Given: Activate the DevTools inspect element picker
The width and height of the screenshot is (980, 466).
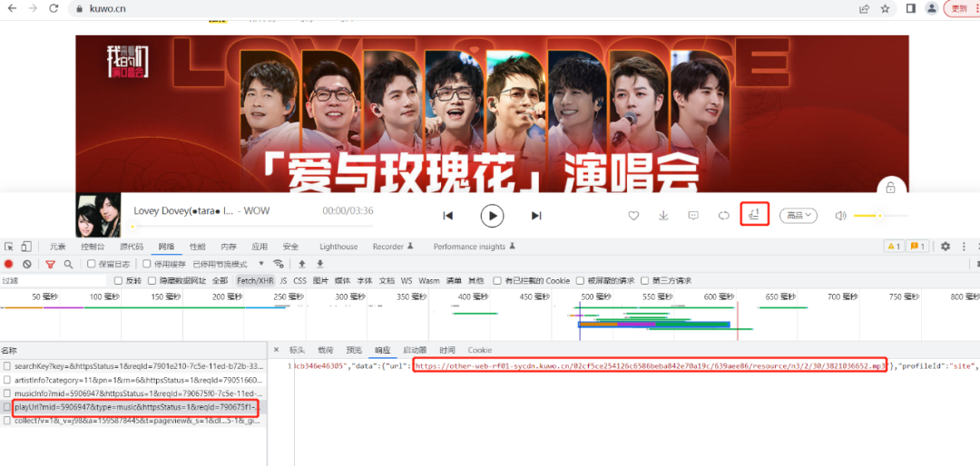Looking at the screenshot, I should pyautogui.click(x=9, y=247).
